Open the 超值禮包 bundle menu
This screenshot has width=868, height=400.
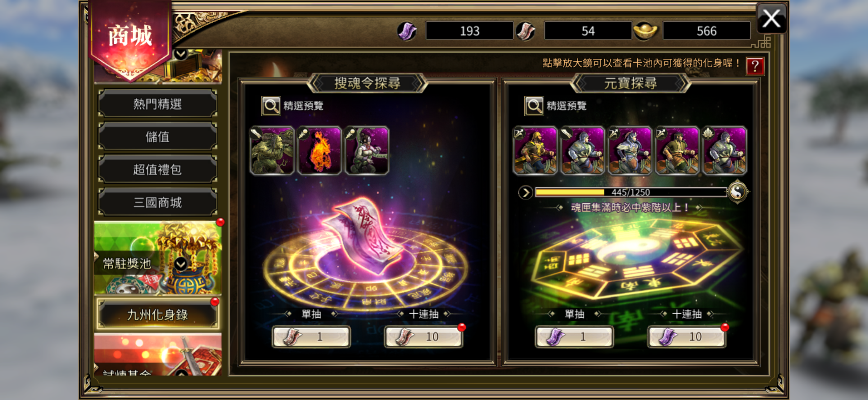point(157,169)
